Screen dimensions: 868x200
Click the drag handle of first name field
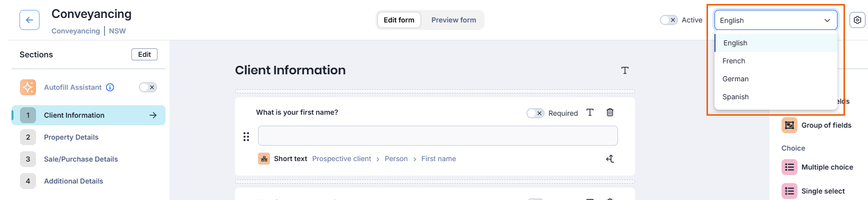[x=246, y=136]
